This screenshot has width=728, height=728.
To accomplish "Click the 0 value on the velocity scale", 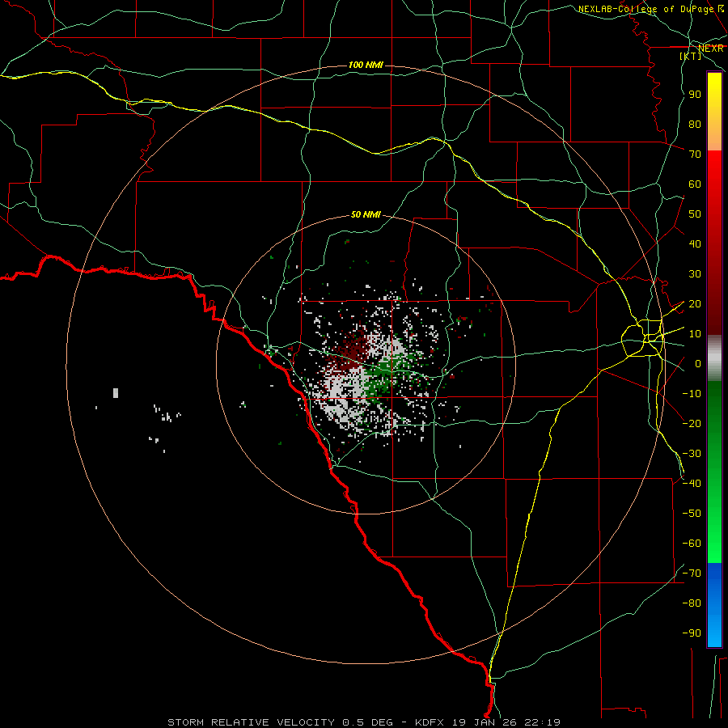I will [698, 364].
